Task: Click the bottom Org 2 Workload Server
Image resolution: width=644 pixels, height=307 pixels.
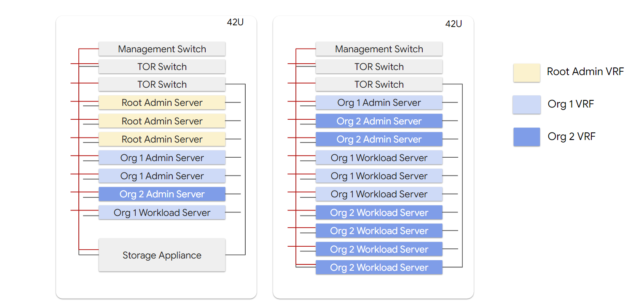Action: click(378, 267)
